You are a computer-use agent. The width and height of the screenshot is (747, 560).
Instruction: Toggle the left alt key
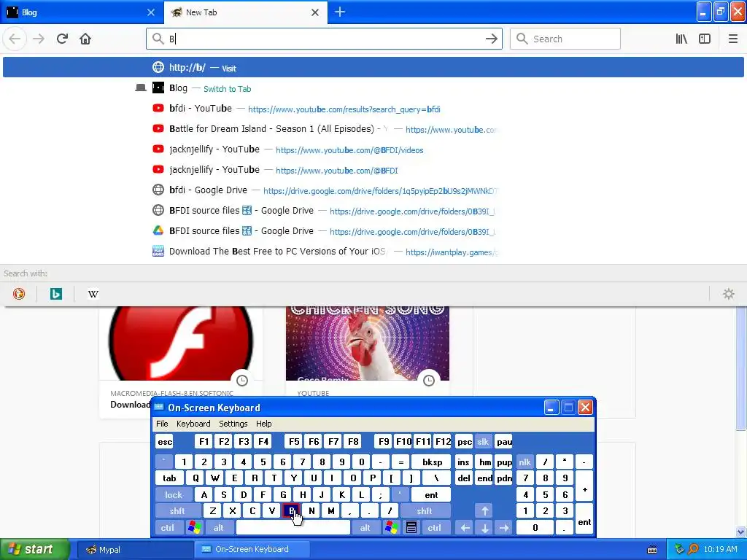coord(219,527)
